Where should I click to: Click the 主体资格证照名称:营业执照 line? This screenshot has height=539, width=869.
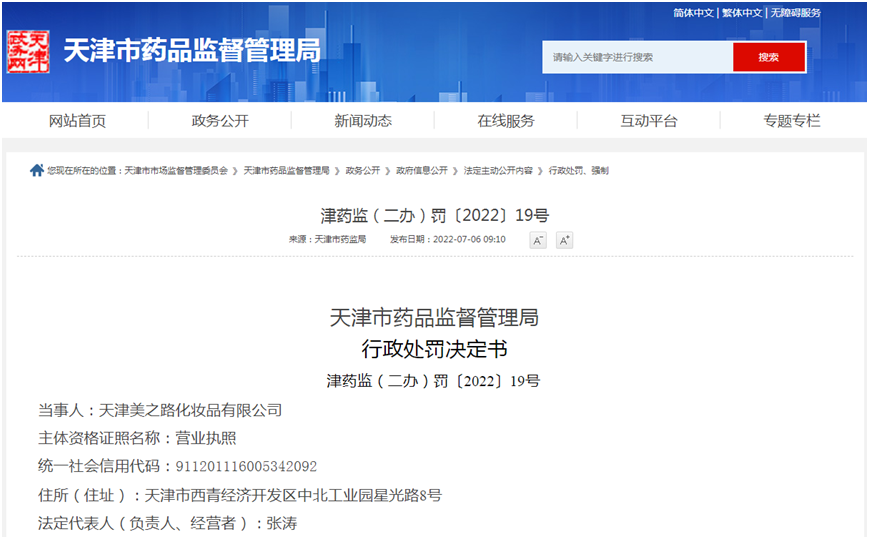(x=137, y=438)
